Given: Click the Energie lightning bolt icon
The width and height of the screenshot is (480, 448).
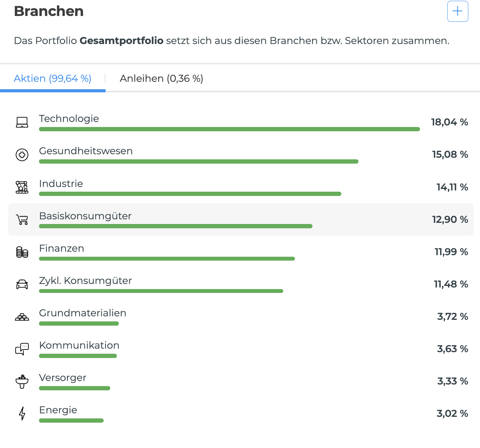Looking at the screenshot, I should (22, 414).
